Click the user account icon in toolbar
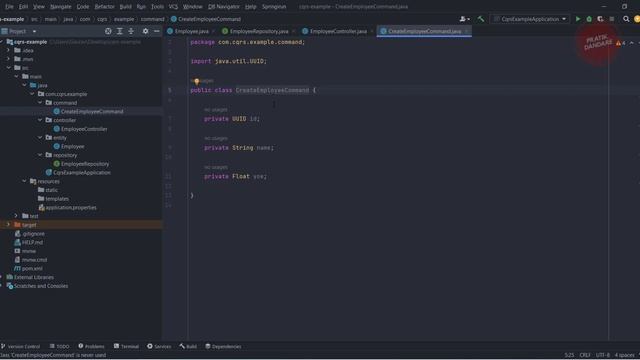Screen dimensions: 640x360 [x=464, y=19]
